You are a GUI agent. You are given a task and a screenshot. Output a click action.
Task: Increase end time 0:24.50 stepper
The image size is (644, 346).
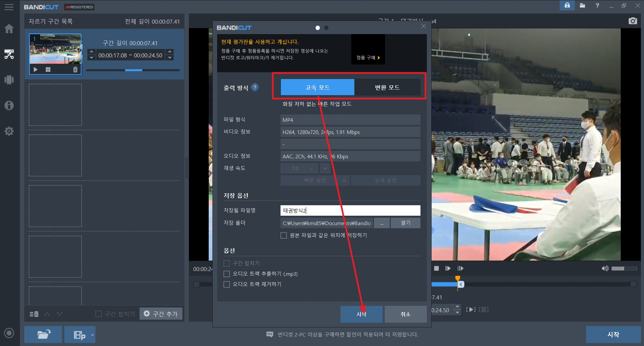coord(457,307)
